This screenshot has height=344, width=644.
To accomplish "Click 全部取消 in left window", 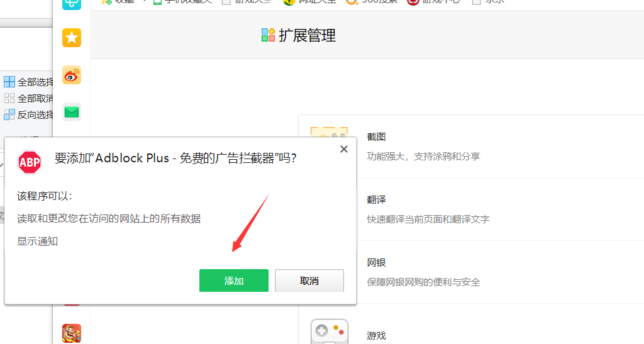I will [35, 99].
